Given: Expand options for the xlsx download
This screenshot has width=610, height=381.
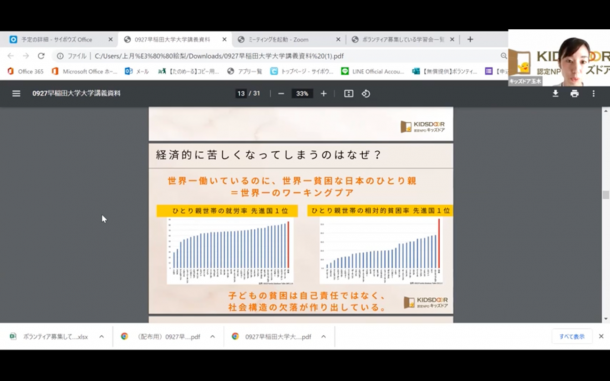Looking at the screenshot, I should pos(102,337).
